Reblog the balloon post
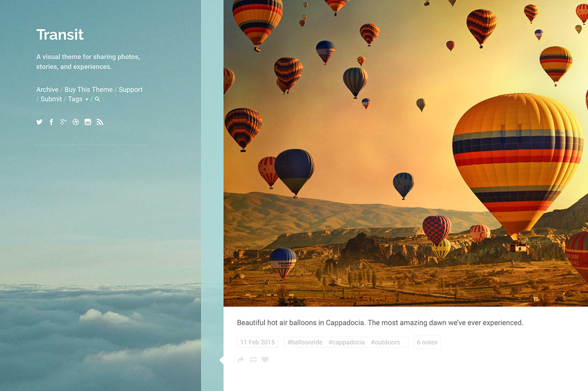588x391 pixels. point(253,360)
